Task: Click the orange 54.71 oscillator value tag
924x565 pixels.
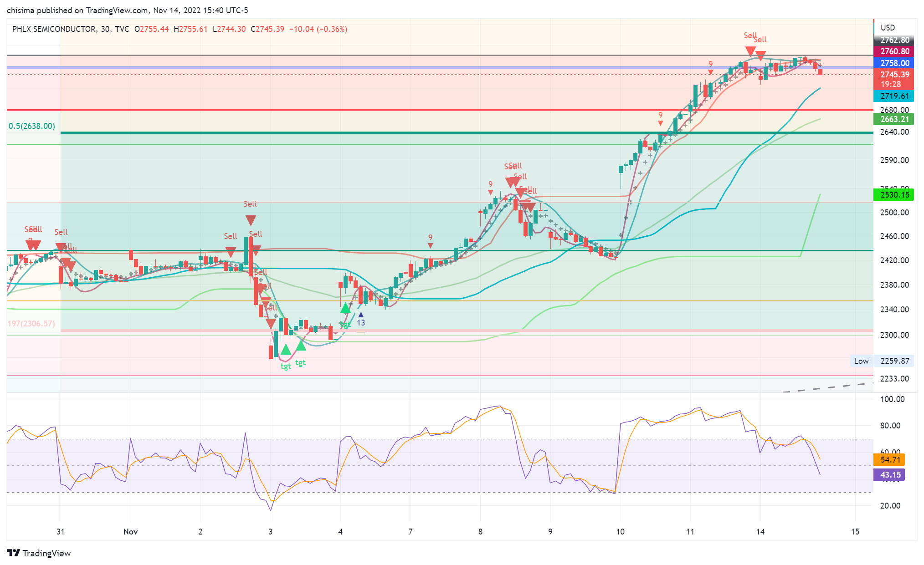Action: tap(890, 460)
